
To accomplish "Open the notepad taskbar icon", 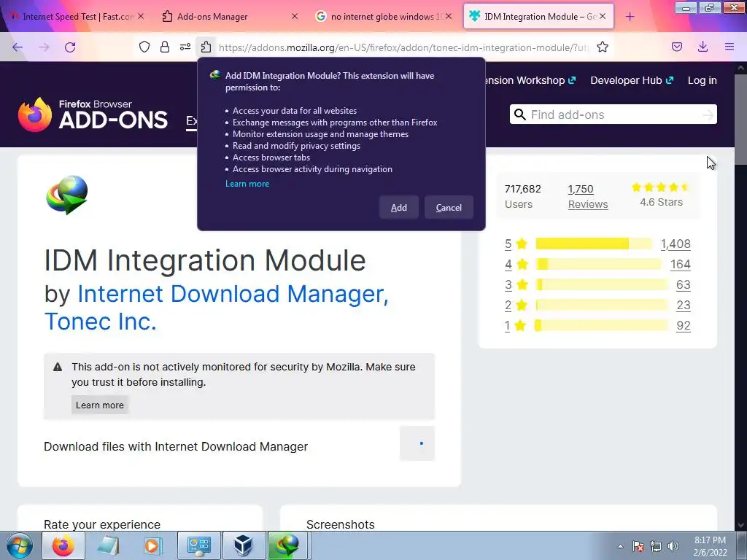I will tap(108, 545).
